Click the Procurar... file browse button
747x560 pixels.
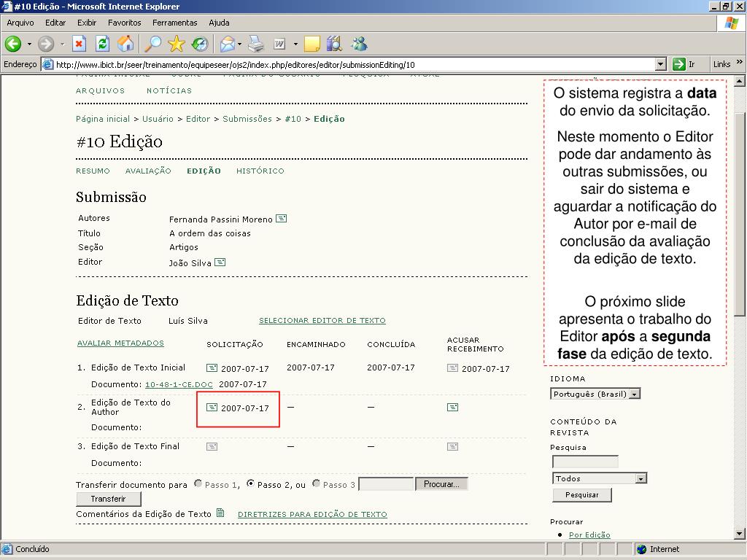[x=441, y=484]
